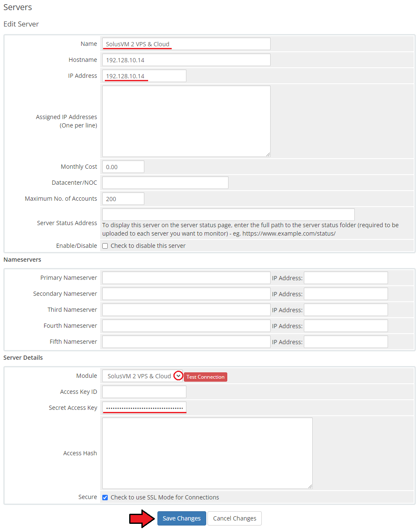Tick the 'Check to disable this server' checkbox
This screenshot has height=531, width=420.
pos(105,246)
